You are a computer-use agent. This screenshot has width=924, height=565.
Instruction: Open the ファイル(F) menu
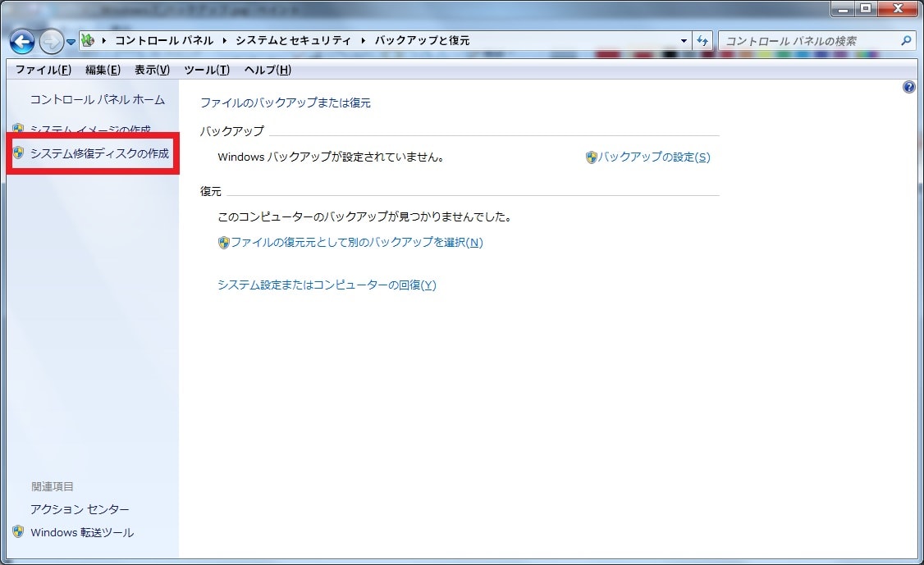43,70
